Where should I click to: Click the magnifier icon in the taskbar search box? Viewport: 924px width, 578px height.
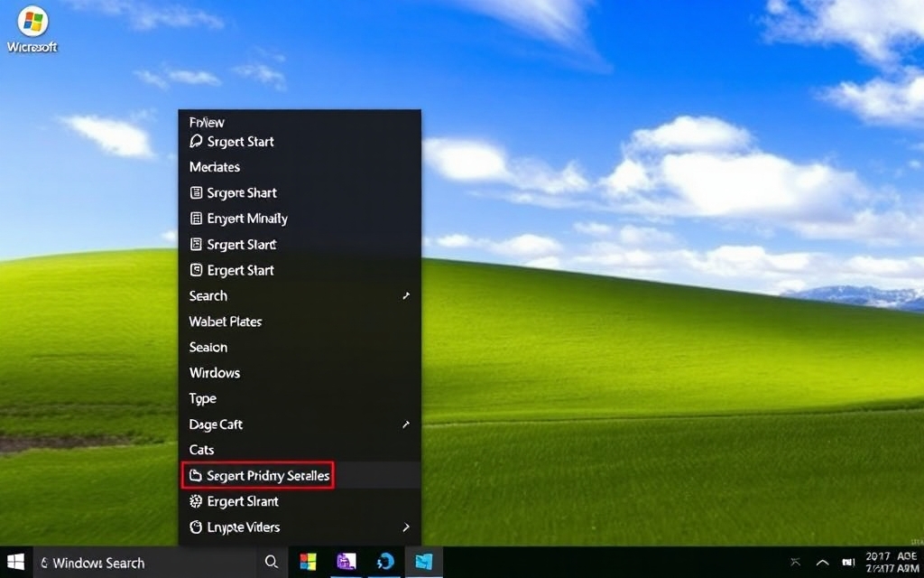click(271, 562)
